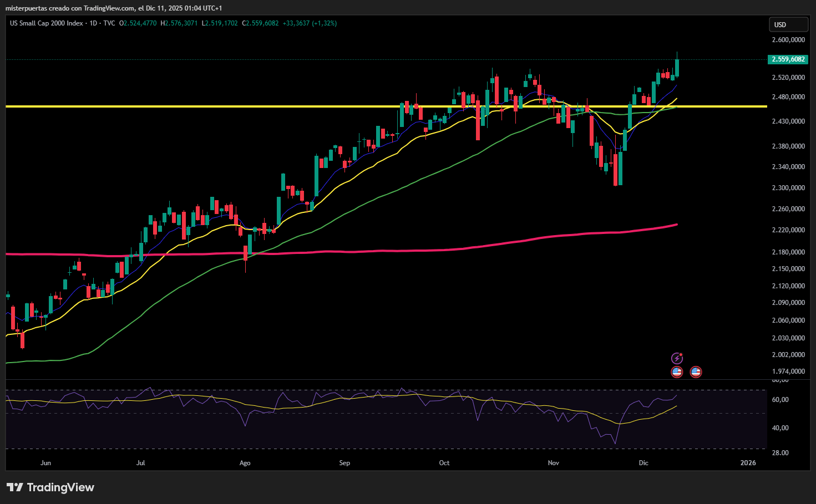Click the 2.260,0000 price axis label
Image resolution: width=816 pixels, height=504 pixels.
tap(788, 209)
